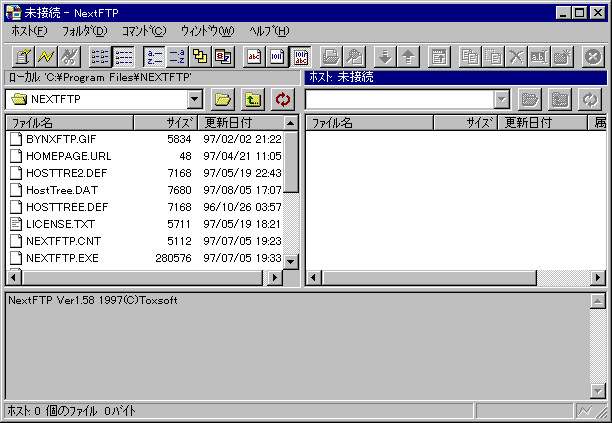This screenshot has width=612, height=423.
Task: Switch to list view icon
Action: [x=100, y=57]
